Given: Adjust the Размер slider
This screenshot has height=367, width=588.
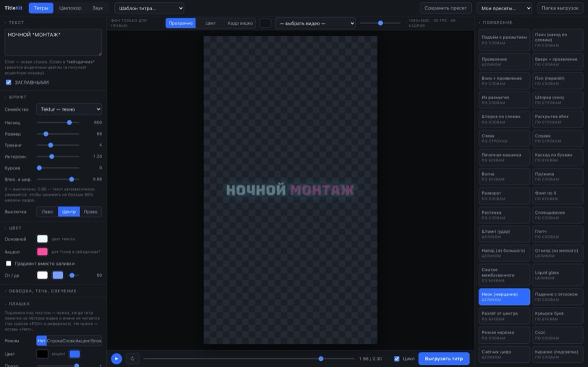Looking at the screenshot, I should [58, 134].
